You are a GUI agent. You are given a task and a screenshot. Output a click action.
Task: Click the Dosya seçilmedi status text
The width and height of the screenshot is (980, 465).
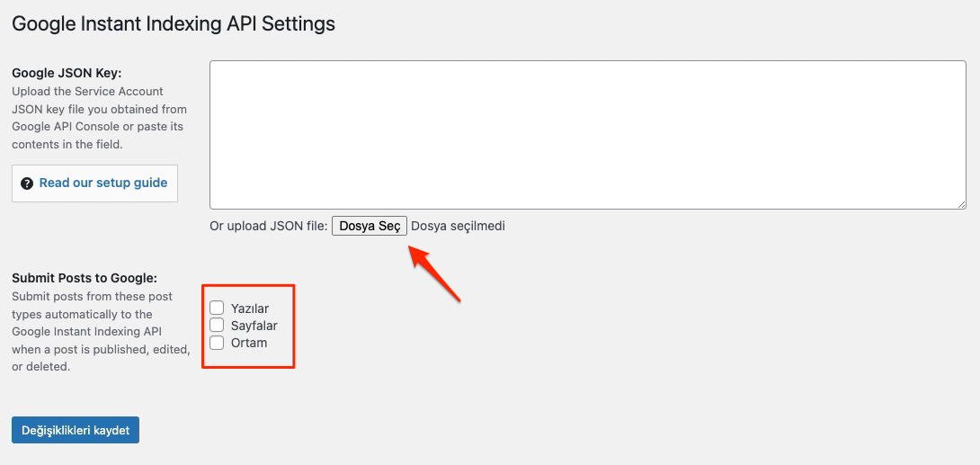point(458,226)
